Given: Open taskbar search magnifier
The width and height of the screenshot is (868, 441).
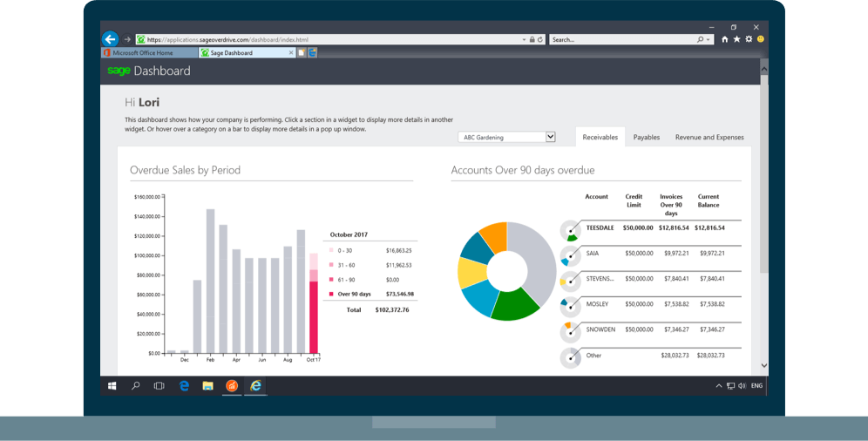Looking at the screenshot, I should coord(136,386).
